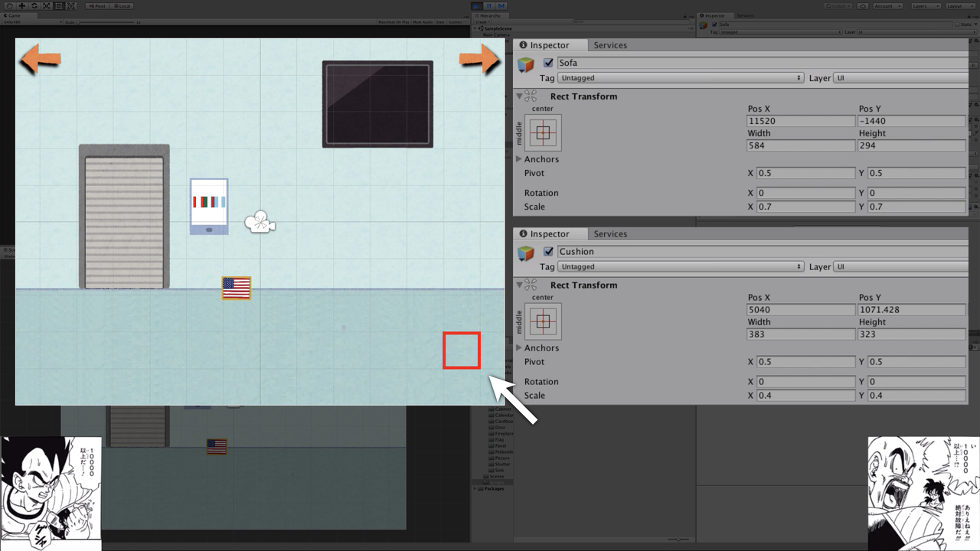
Task: Click the Cushion Width field
Action: pyautogui.click(x=800, y=334)
